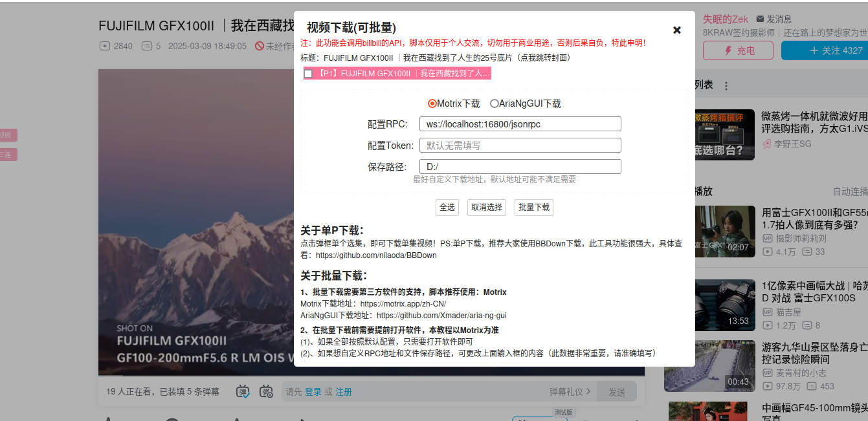The width and height of the screenshot is (868, 421).
Task: Toggle the danmaku display icon below the player
Action: 243,392
